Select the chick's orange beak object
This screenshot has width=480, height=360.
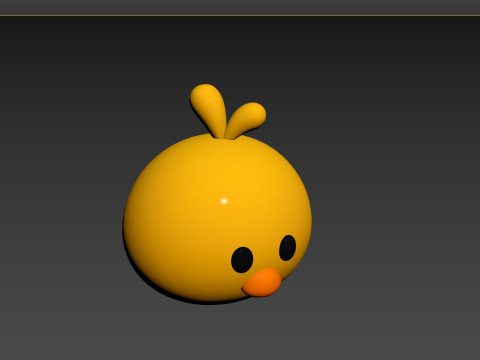(x=262, y=283)
